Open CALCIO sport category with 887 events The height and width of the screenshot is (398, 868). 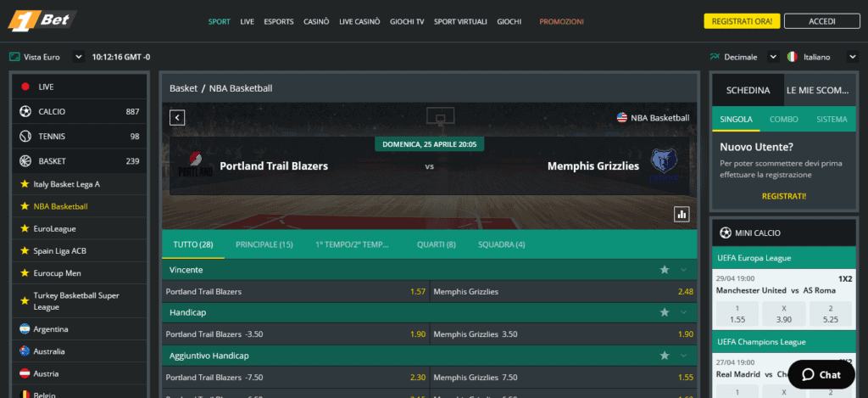tap(80, 111)
